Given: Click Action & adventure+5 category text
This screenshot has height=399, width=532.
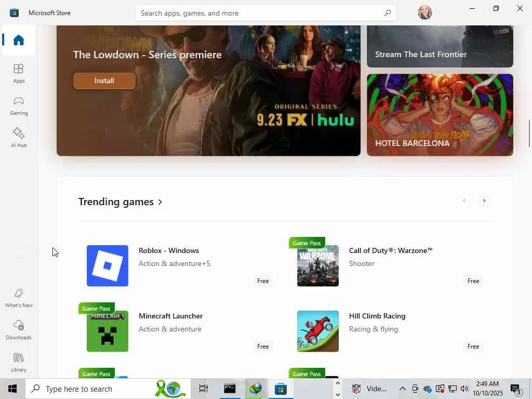Looking at the screenshot, I should click(x=175, y=263).
